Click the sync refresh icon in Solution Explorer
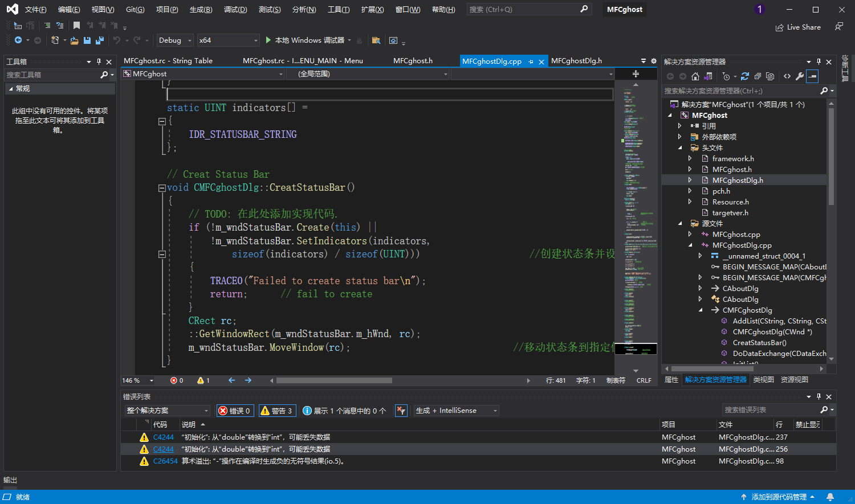 point(744,76)
